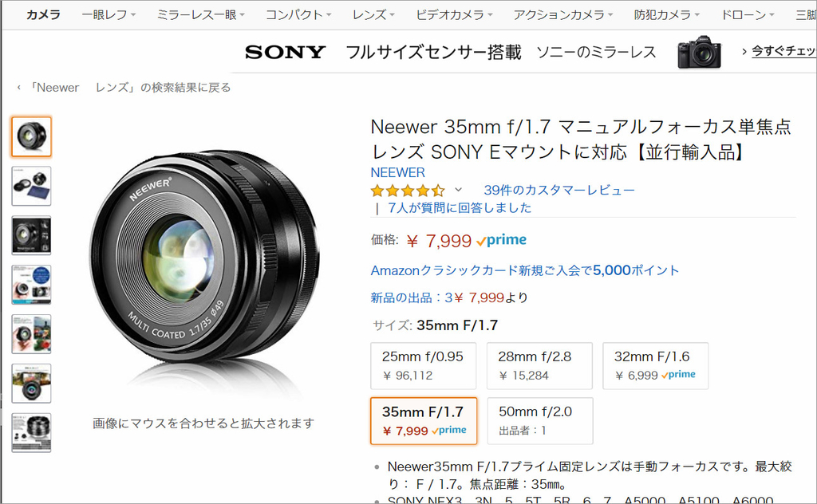
Task: Open the ビデオカメラ category dropdown
Action: [x=453, y=14]
